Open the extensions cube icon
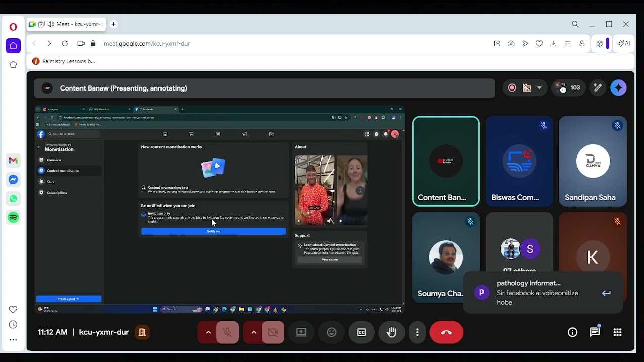644x362 pixels. 600,44
